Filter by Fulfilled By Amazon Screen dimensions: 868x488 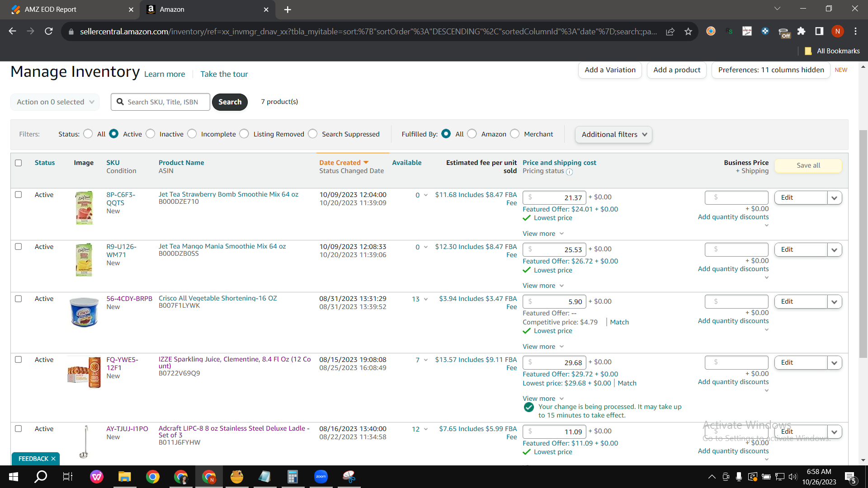(472, 134)
